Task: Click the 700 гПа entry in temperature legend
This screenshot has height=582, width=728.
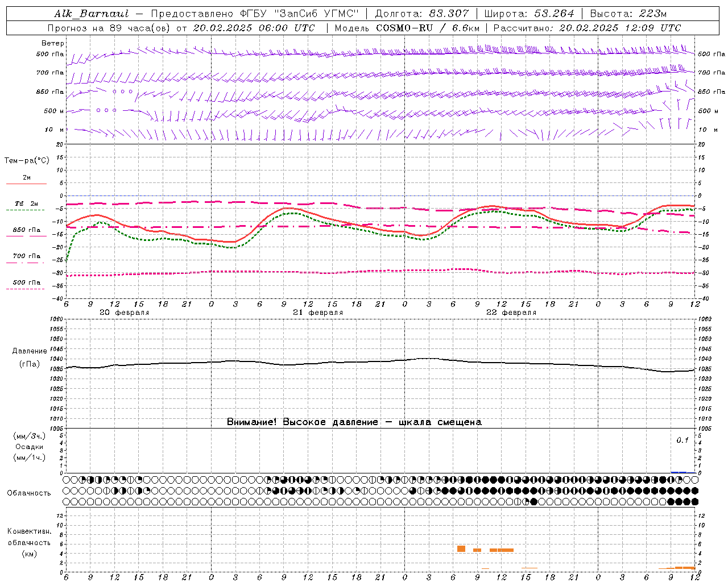Action: coord(26,258)
